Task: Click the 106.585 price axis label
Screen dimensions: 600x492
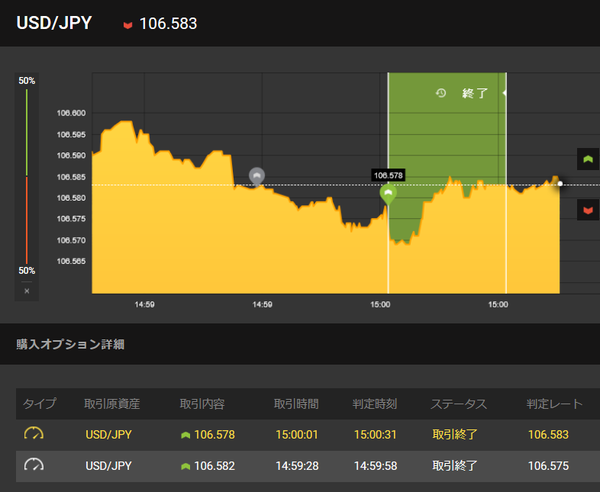Action: [71, 177]
